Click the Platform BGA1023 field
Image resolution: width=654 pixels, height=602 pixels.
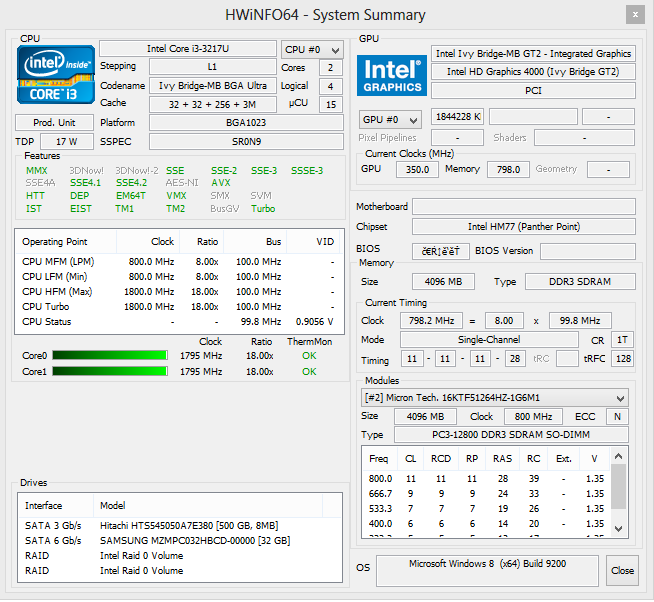pos(246,123)
